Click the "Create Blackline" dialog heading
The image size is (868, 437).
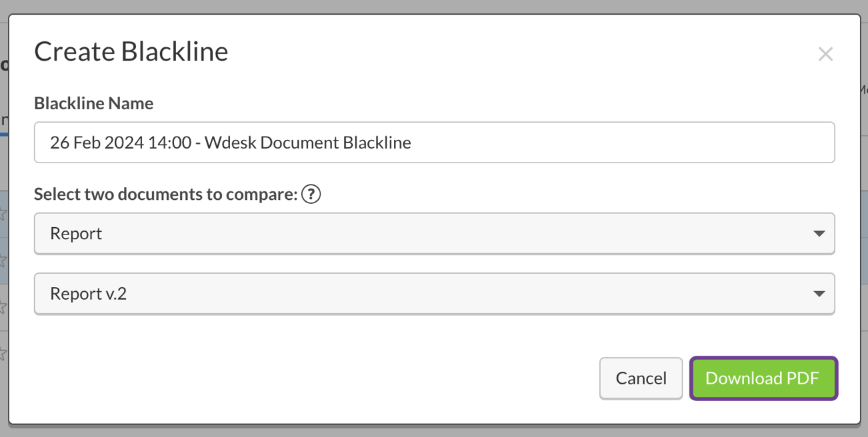click(x=131, y=51)
